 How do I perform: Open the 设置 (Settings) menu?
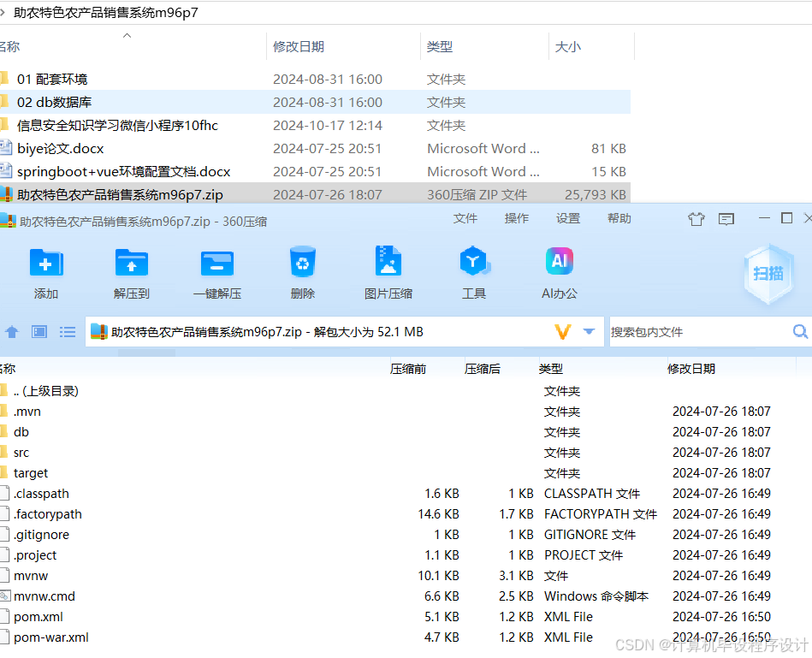(567, 219)
